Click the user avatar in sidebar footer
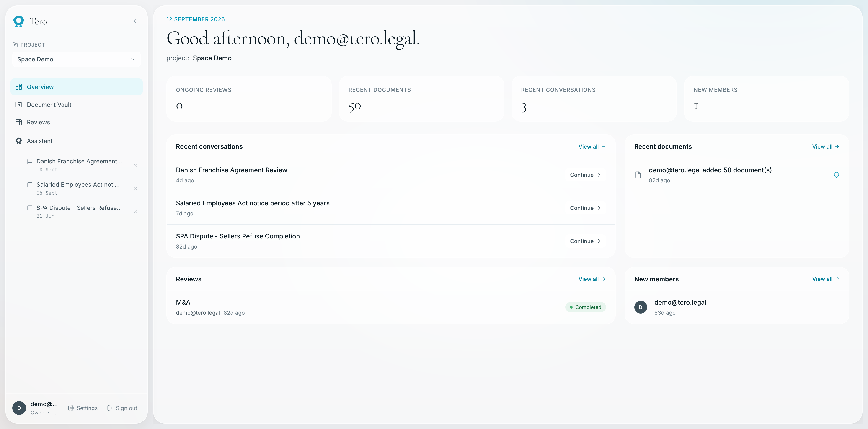 19,408
